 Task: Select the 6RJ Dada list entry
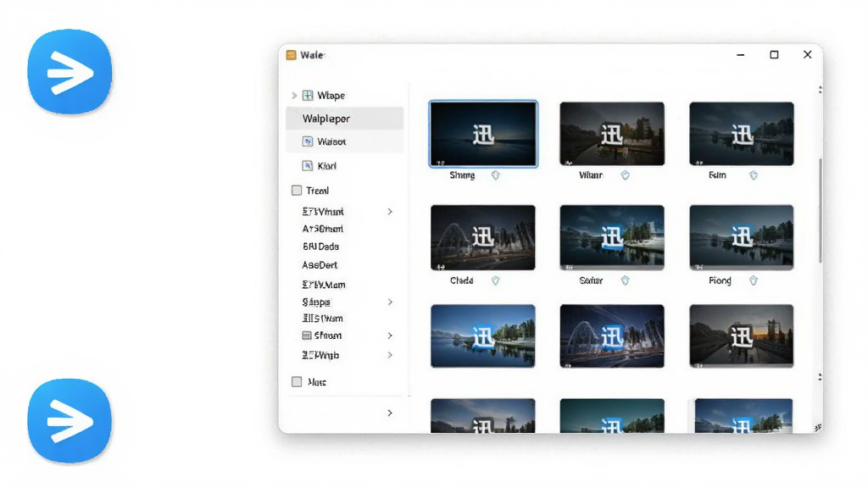coord(320,247)
